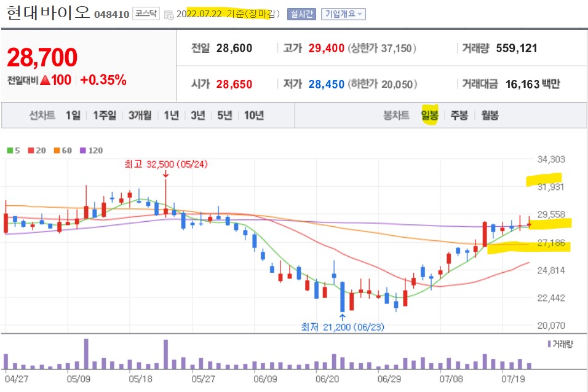Click the 31,931 price axis label
This screenshot has height=392, width=588.
click(x=551, y=187)
